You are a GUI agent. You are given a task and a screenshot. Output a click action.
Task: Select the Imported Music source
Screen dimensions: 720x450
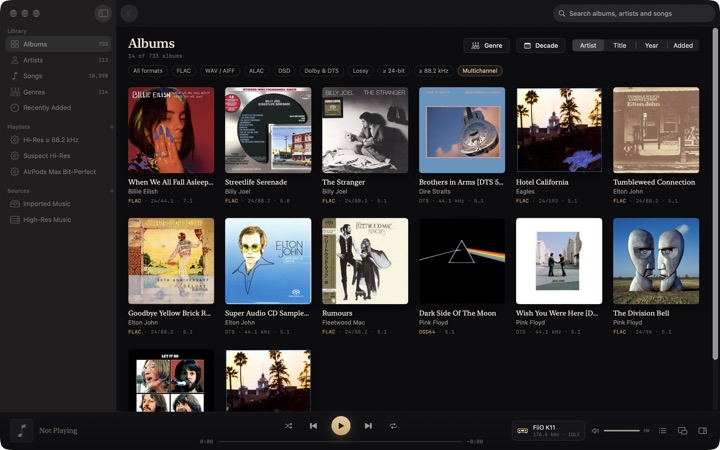click(58, 203)
